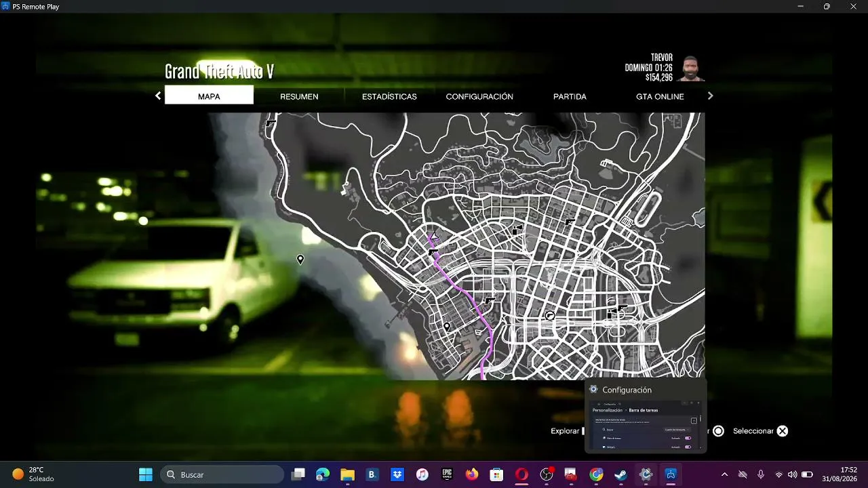Screen dimensions: 868x488
Task: Click PS Remote Play taskbar icon
Action: (671, 474)
